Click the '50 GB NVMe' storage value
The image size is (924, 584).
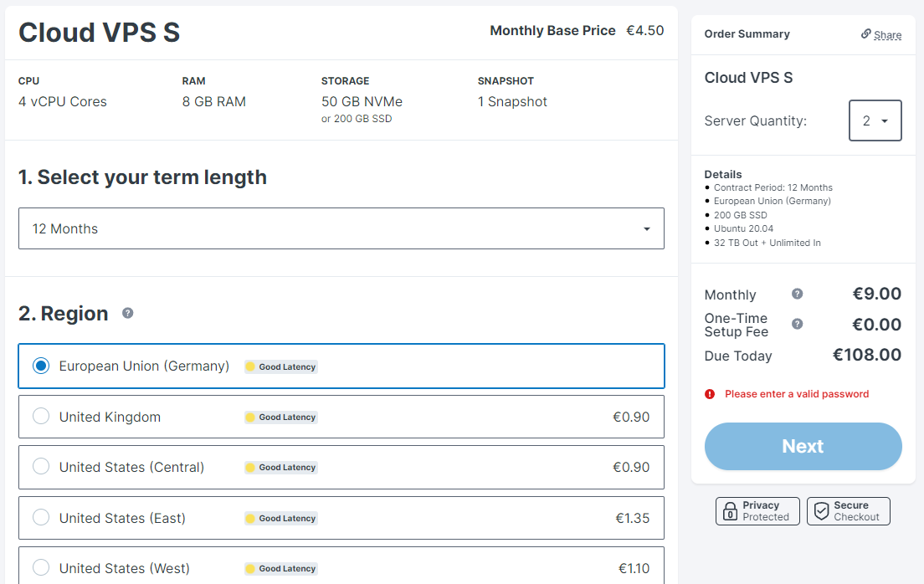tap(362, 101)
